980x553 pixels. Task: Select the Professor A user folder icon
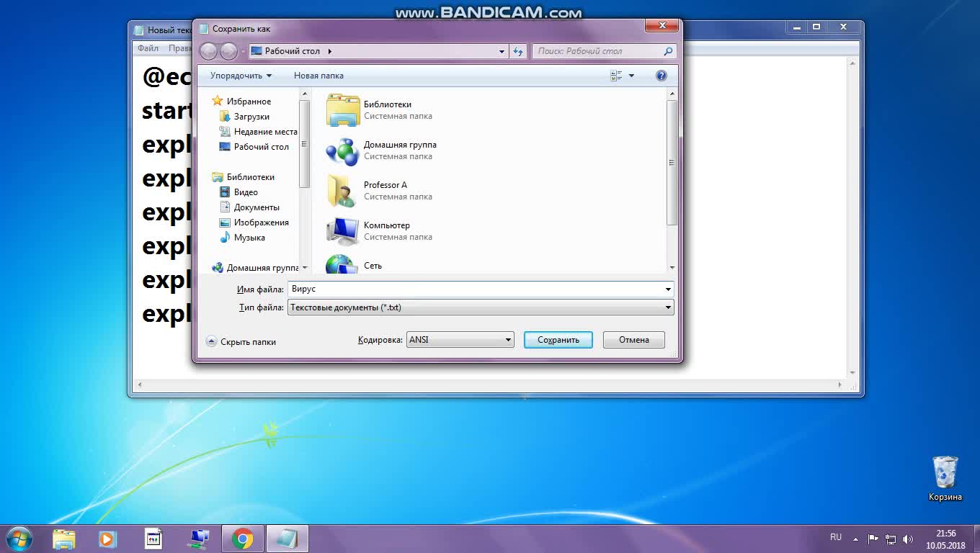pyautogui.click(x=342, y=191)
